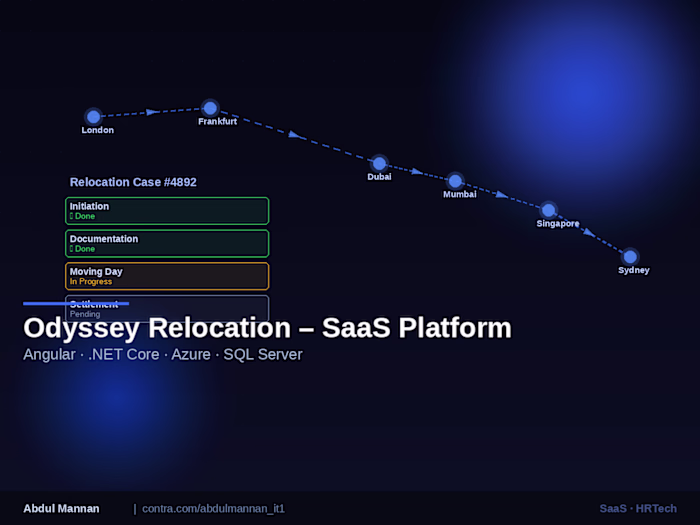Click the In Progress status text
Image resolution: width=700 pixels, height=525 pixels.
[x=91, y=282]
